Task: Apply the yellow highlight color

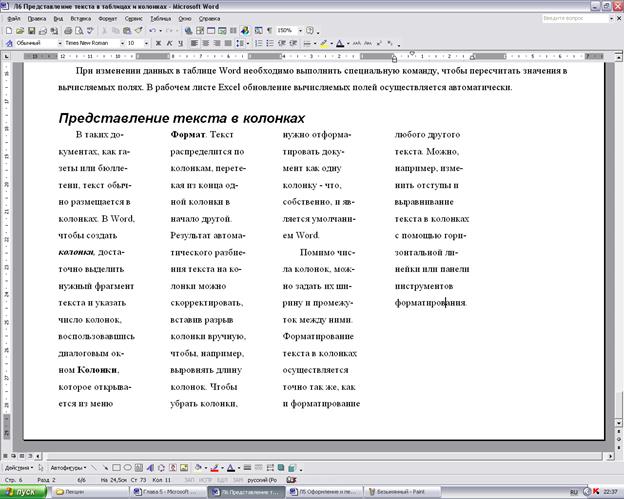Action: tap(324, 43)
